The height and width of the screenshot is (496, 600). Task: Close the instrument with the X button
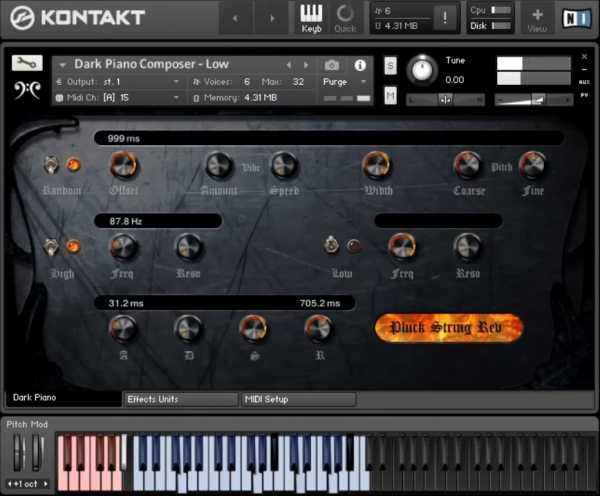point(584,57)
